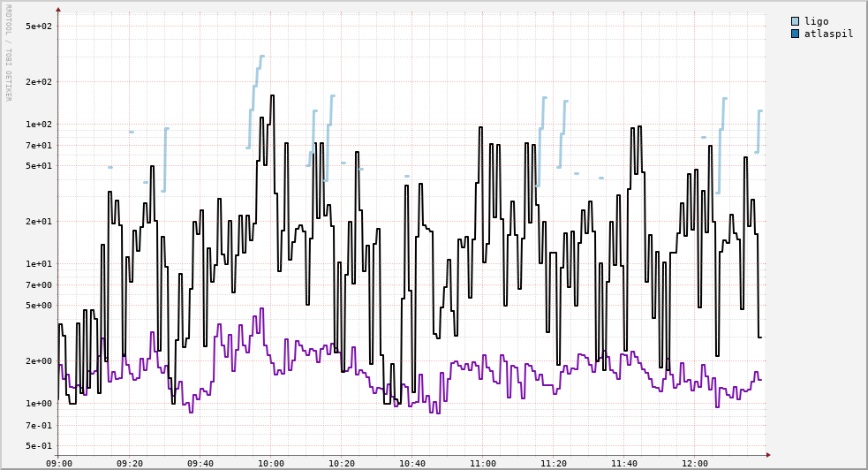The image size is (868, 470).
Task: Click the 5e+02 y-axis label
Action: coord(38,26)
